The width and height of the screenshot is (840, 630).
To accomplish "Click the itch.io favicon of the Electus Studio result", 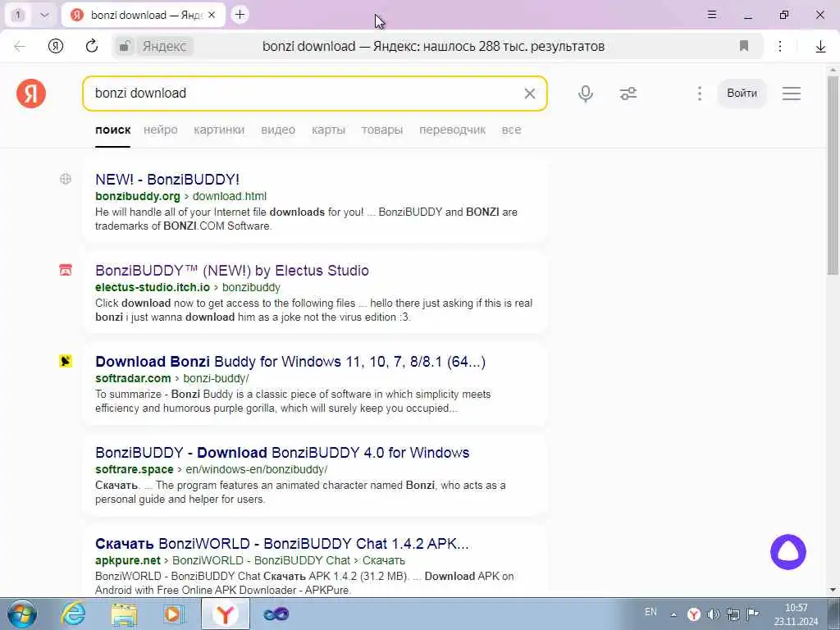I will 66,269.
